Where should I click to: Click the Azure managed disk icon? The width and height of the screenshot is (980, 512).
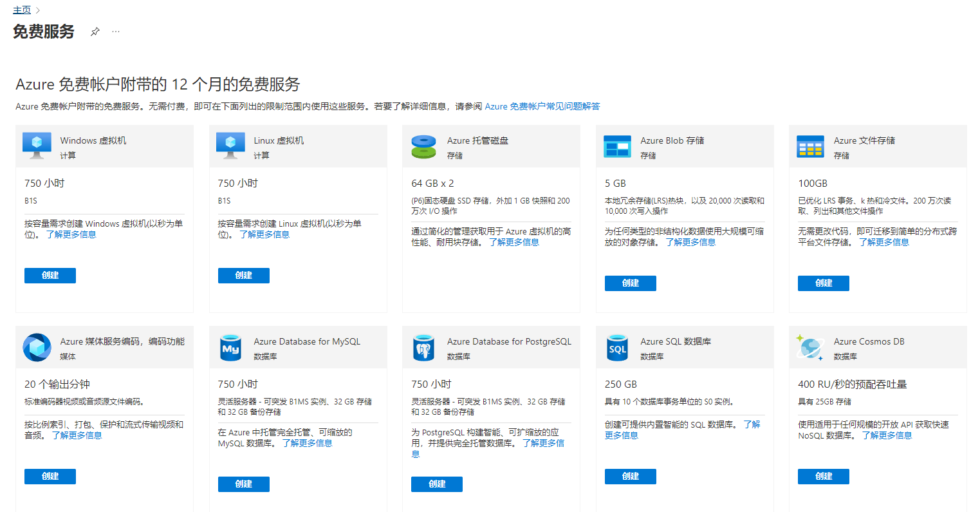click(x=423, y=146)
